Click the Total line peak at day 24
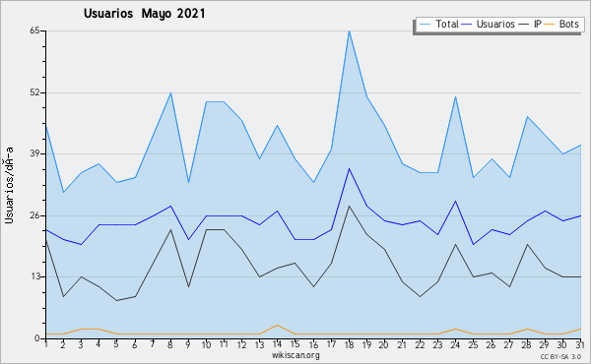Viewport: 591px width, 364px height. coord(456,97)
